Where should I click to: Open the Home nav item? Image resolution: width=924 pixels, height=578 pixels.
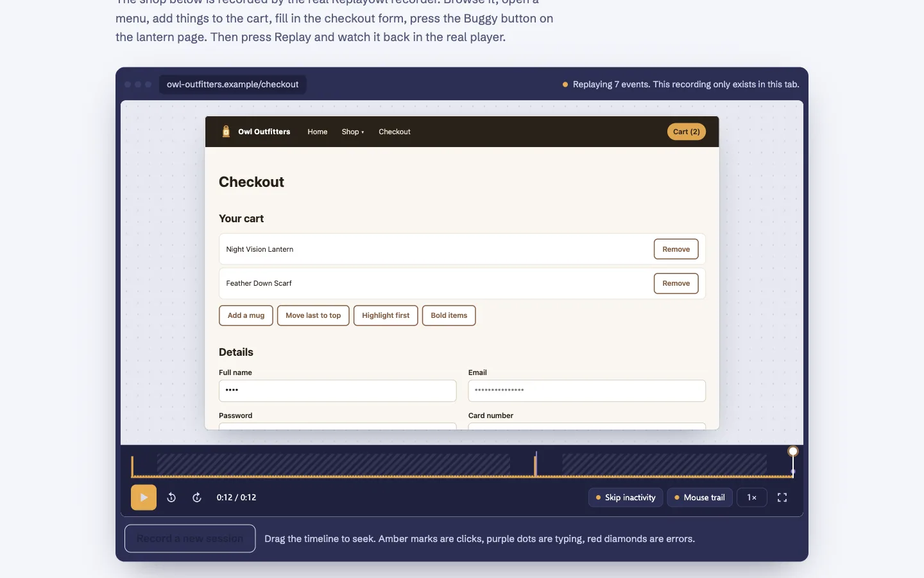click(x=318, y=132)
